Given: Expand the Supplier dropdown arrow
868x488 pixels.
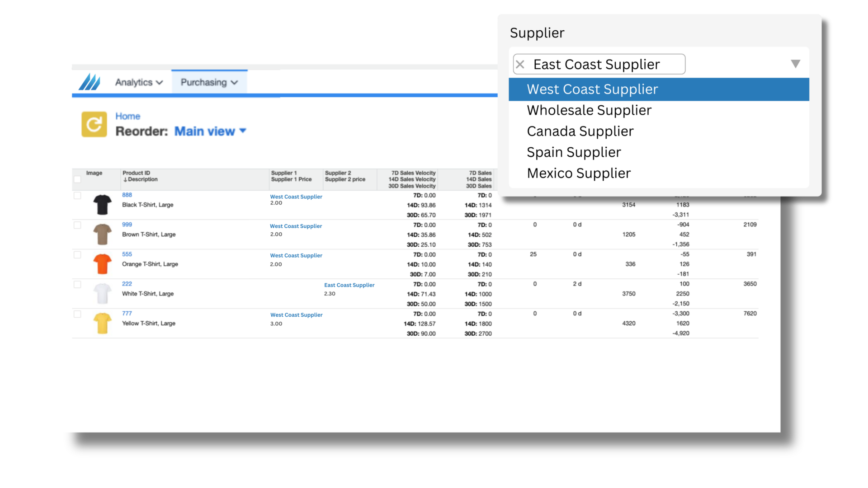Looking at the screenshot, I should [x=795, y=64].
